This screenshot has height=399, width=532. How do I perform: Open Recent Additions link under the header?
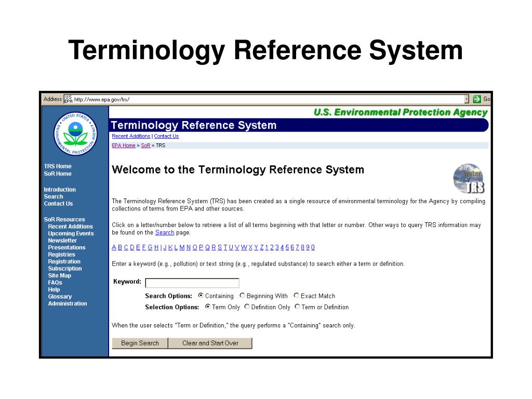coord(131,136)
